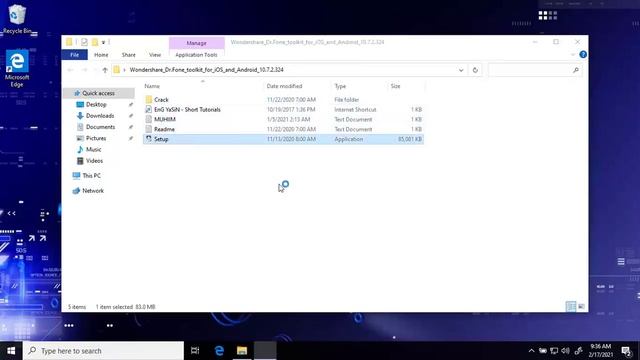Open Documents in navigation pane
640x360 pixels.
tap(100, 127)
